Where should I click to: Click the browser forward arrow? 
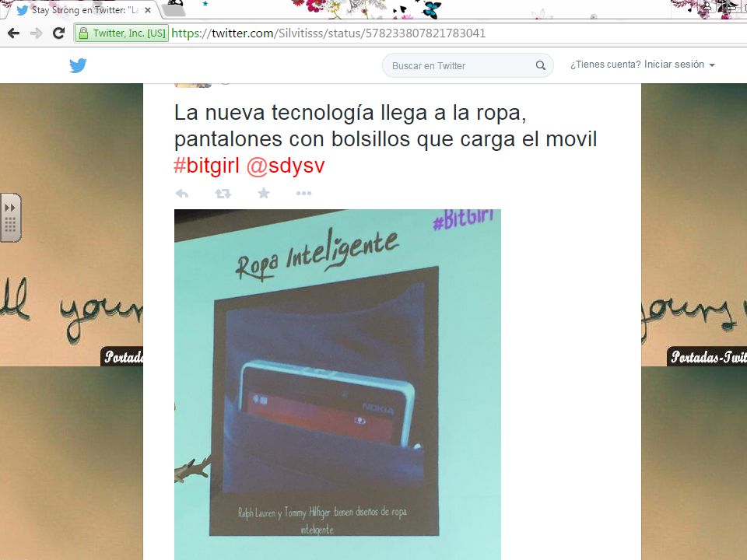coord(37,33)
